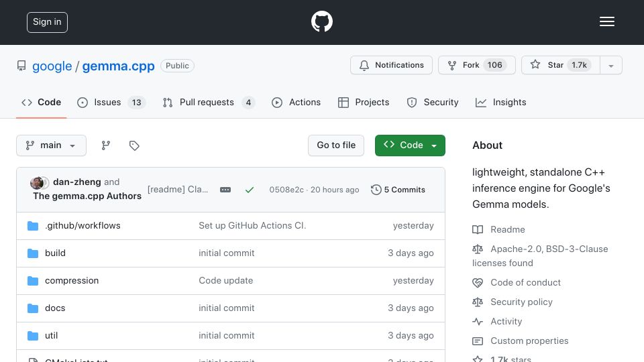Click the Public visibility label
644x362 pixels.
click(177, 66)
